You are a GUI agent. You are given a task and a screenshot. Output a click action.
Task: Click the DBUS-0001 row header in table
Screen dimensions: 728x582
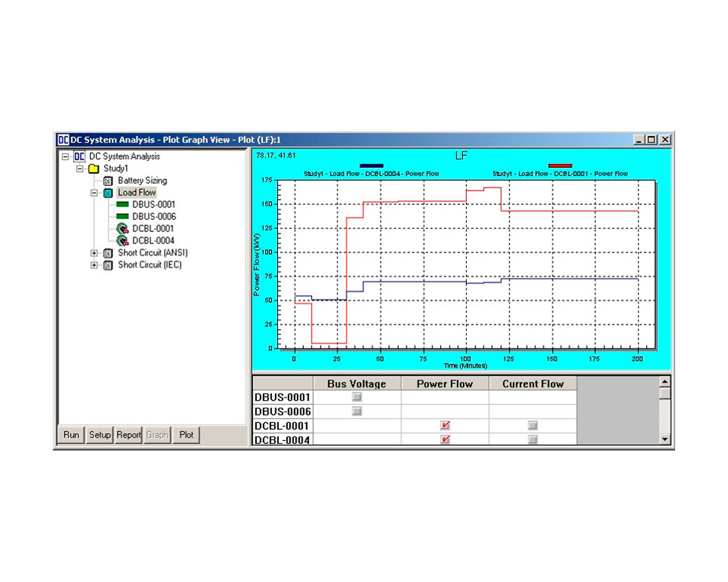(x=283, y=397)
